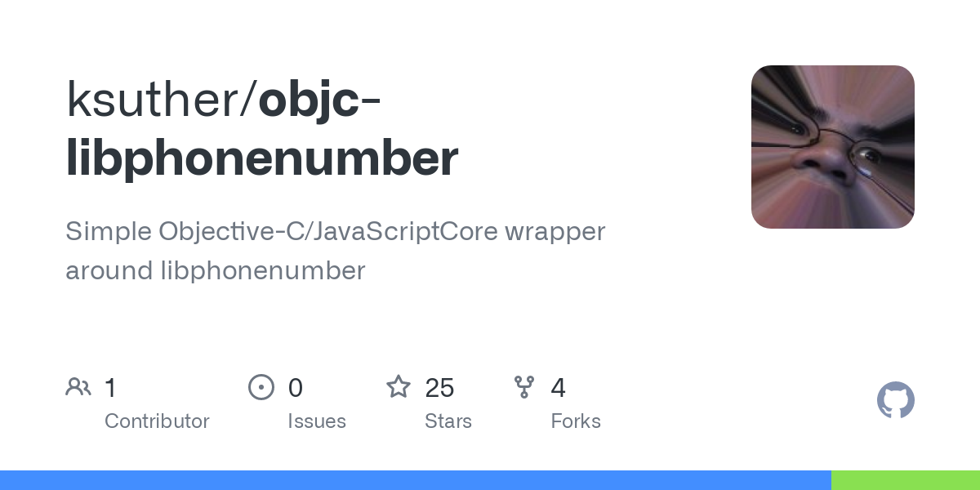Select the Forks label
The width and height of the screenshot is (980, 490).
(576, 421)
